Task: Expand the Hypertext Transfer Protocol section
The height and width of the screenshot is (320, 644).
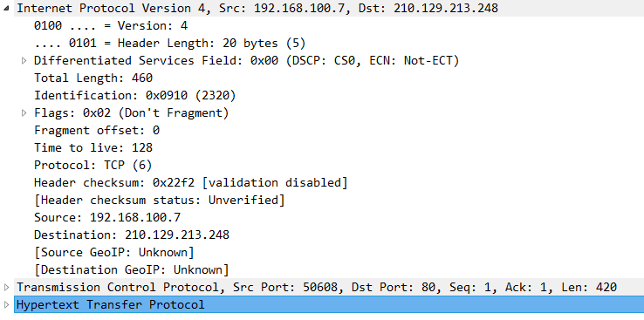Action: pyautogui.click(x=6, y=305)
